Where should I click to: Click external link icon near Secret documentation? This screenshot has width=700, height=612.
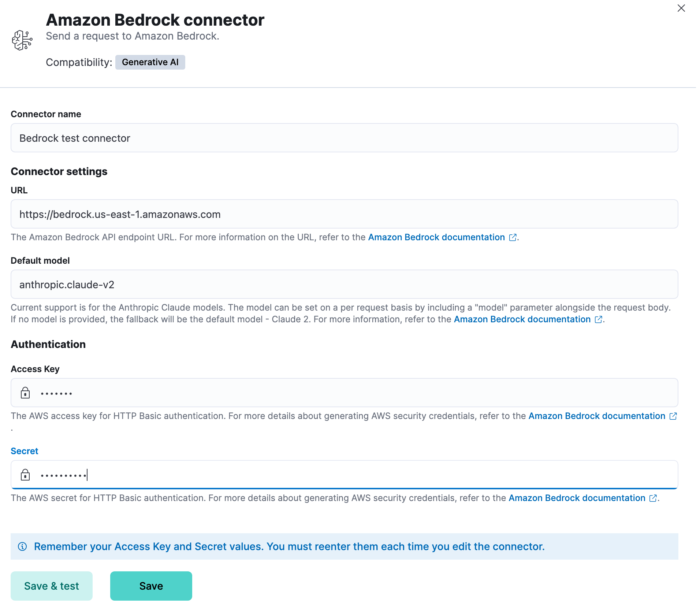[x=653, y=498]
